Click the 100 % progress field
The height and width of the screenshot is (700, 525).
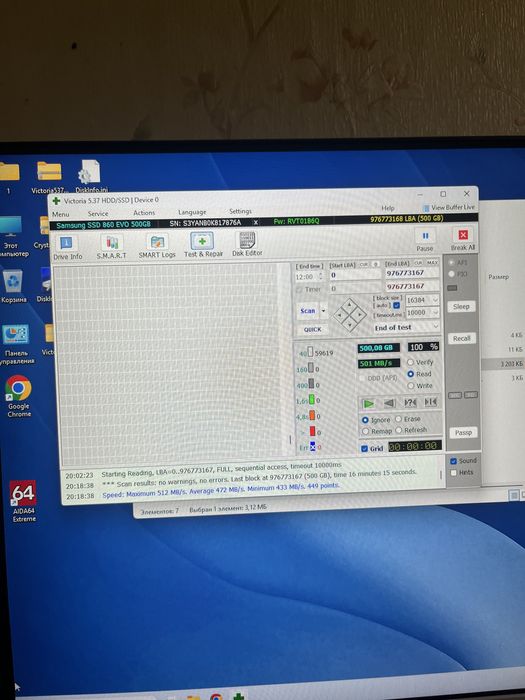pos(423,347)
